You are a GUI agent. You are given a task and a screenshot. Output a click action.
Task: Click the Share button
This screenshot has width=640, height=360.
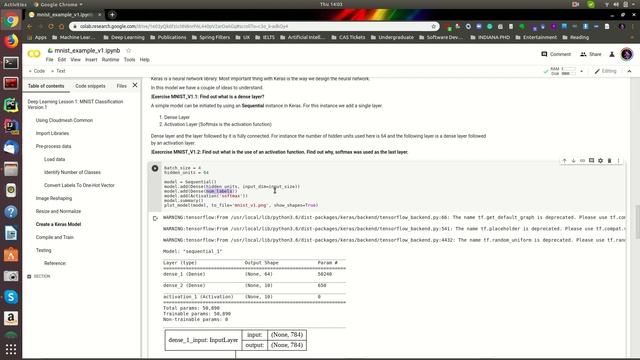point(591,54)
